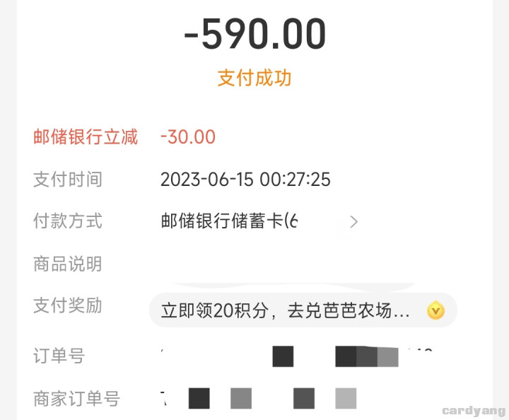Select the blurred order number value
The height and width of the screenshot is (420, 509).
(x=297, y=356)
